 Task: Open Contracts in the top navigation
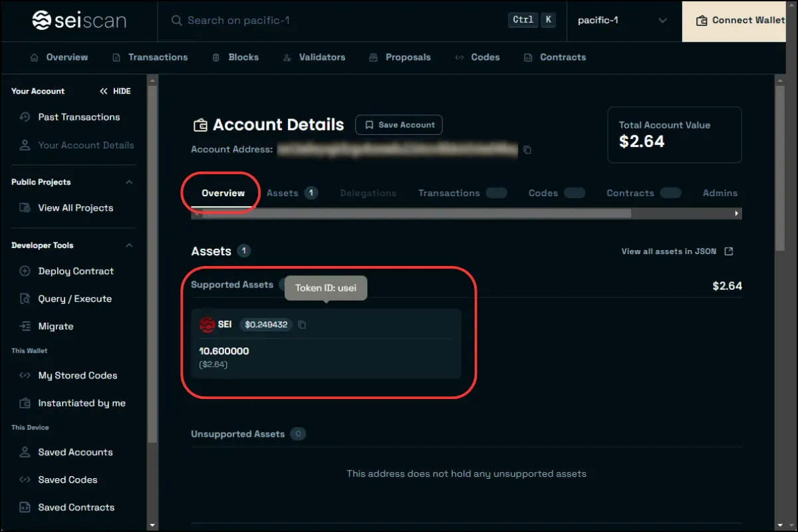[555, 57]
